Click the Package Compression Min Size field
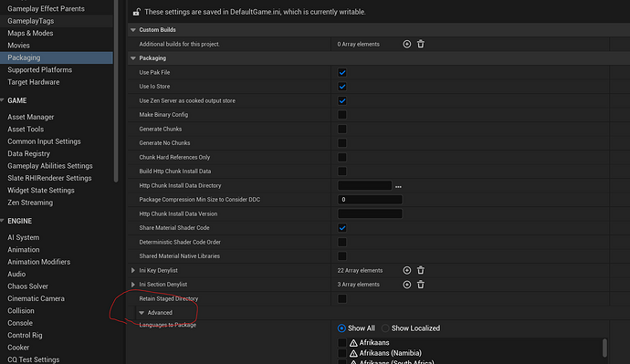630x364 pixels. click(370, 200)
